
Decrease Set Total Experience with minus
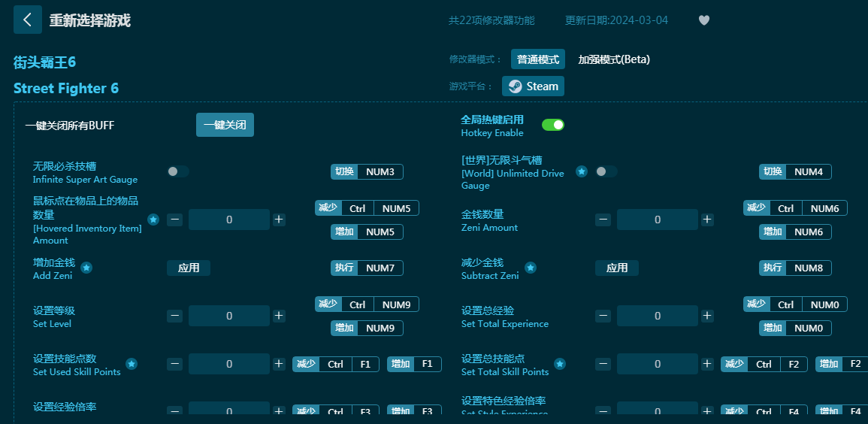(603, 316)
